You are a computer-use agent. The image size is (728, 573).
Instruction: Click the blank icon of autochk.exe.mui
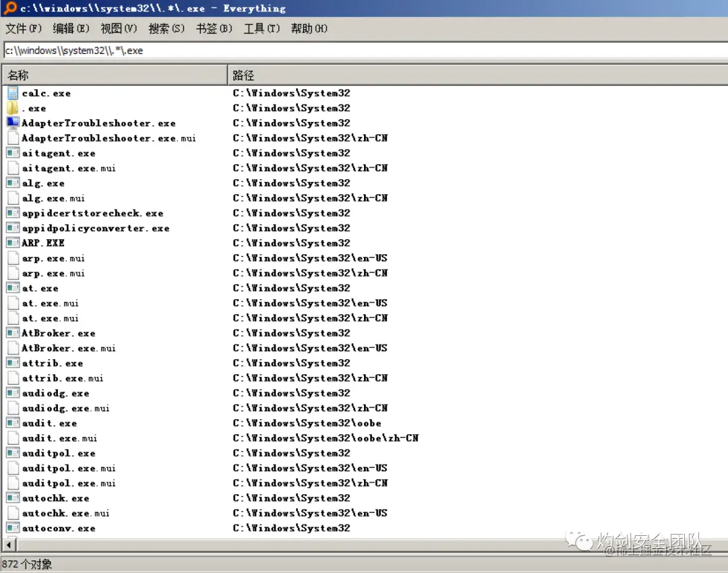pos(13,513)
